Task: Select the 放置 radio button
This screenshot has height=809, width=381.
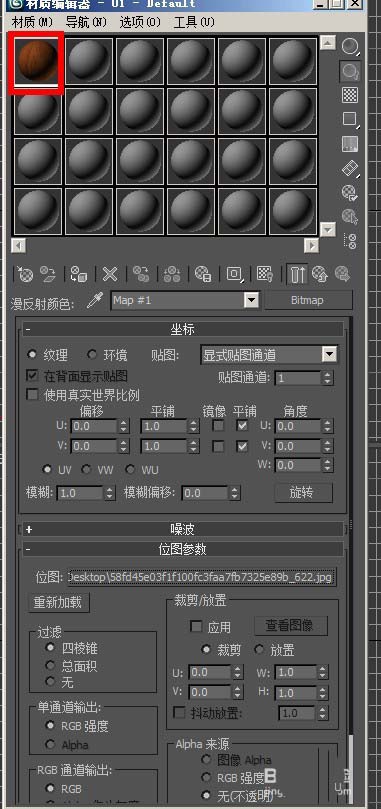Action: (259, 650)
